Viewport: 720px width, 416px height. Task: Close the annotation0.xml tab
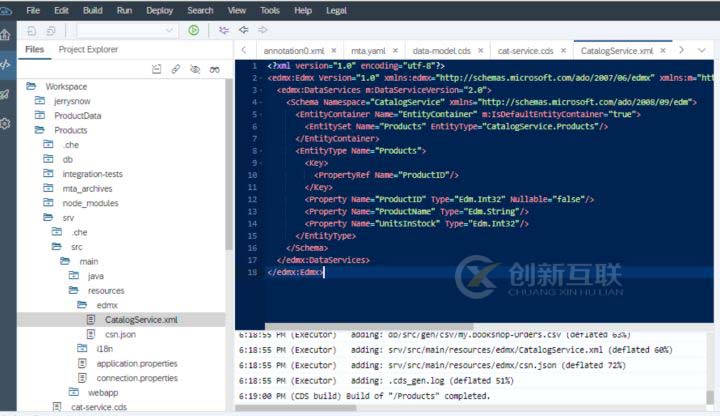334,51
